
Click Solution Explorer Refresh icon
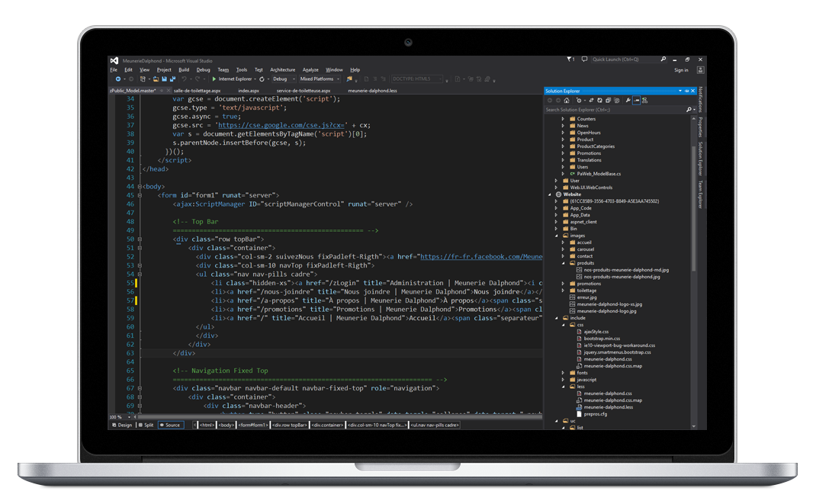coord(599,101)
